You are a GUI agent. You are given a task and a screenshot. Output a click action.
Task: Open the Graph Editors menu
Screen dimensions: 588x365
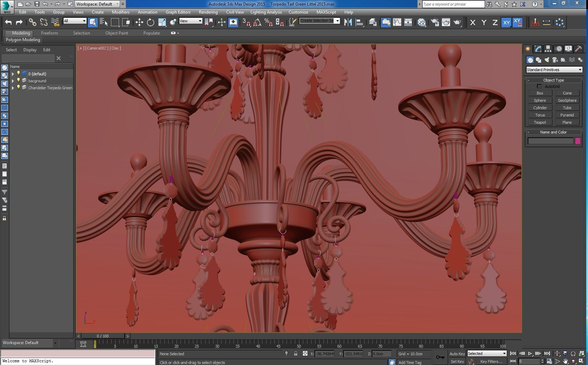tap(178, 12)
